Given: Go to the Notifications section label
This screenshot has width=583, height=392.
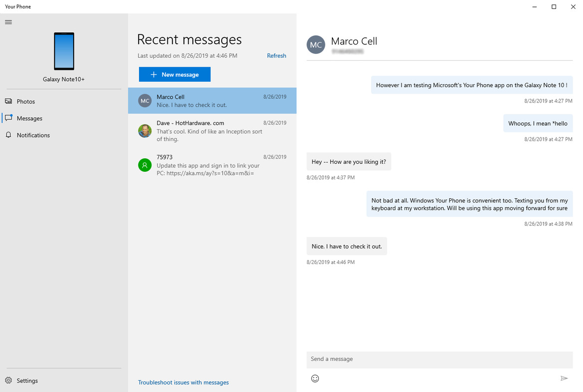Looking at the screenshot, I should coord(33,135).
